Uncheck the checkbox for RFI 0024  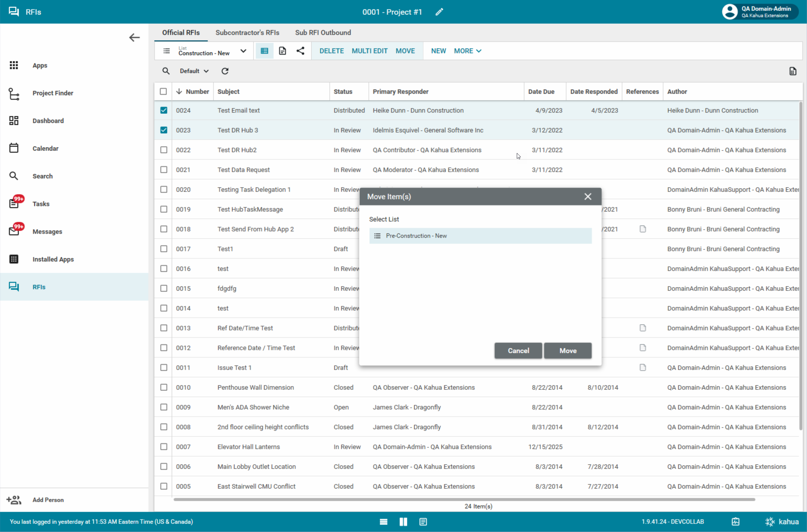[164, 110]
